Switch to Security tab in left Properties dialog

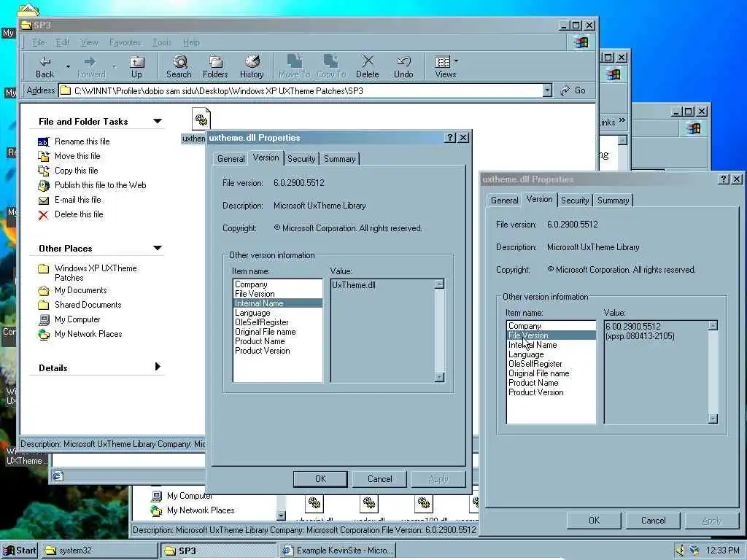[301, 158]
